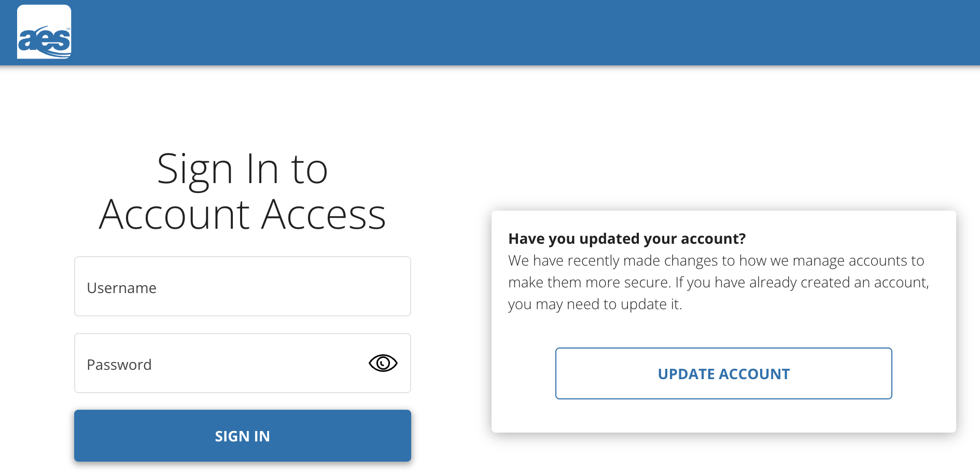Click the 'Sign In to' heading line
This screenshot has height=472, width=980.
pyautogui.click(x=243, y=170)
